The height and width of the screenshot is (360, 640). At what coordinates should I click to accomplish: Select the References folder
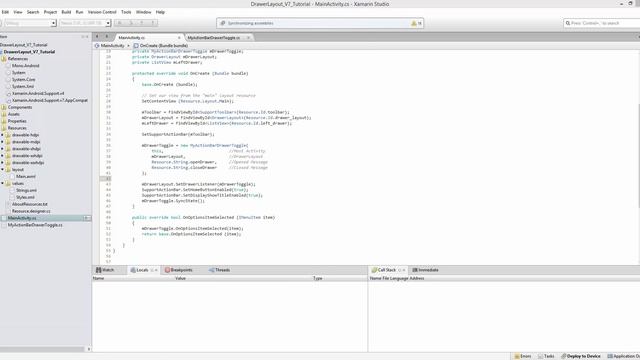tap(18, 59)
